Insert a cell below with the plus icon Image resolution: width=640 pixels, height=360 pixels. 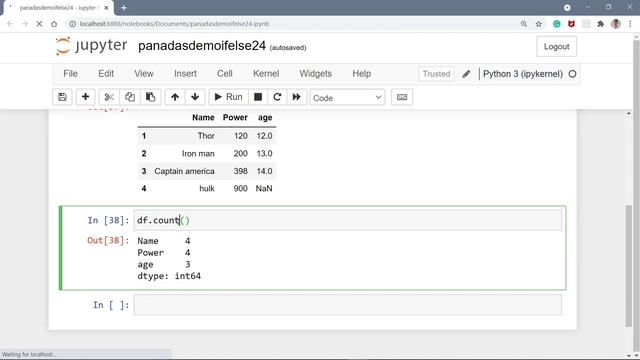pos(85,97)
